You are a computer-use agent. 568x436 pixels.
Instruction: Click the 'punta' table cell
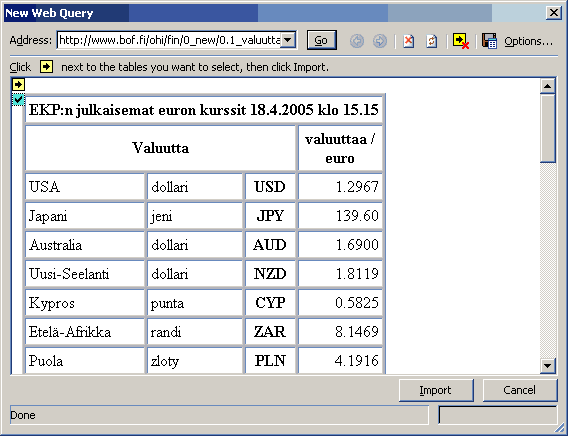click(x=195, y=303)
